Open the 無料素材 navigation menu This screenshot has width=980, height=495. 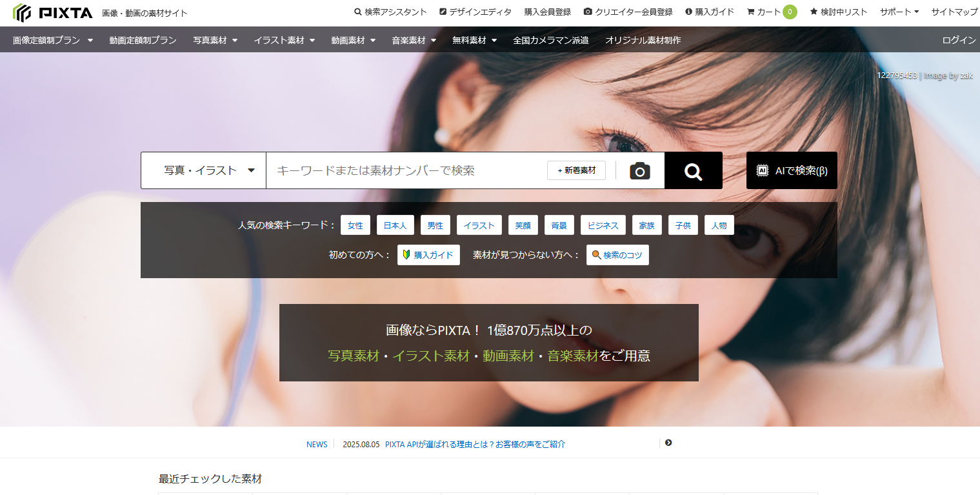coord(474,39)
